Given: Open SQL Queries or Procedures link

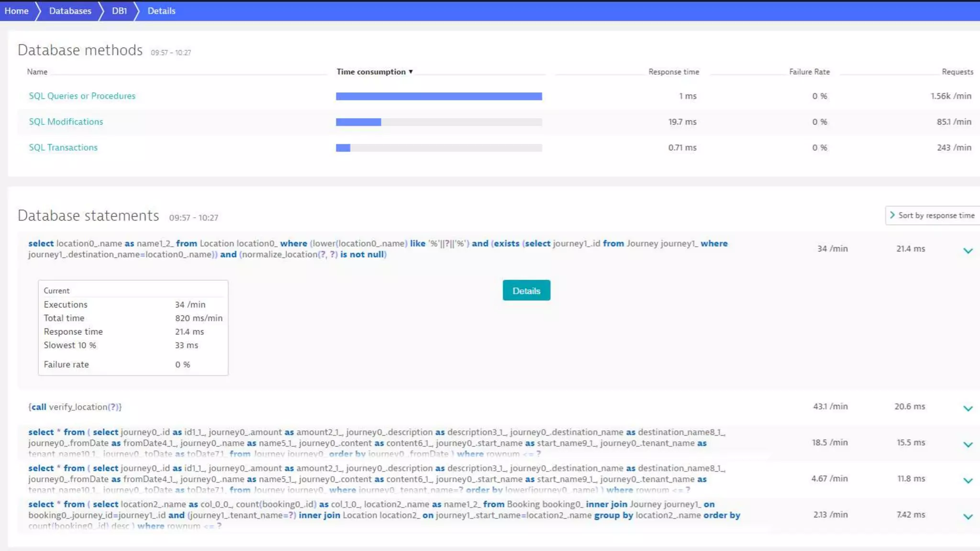Looking at the screenshot, I should [82, 96].
